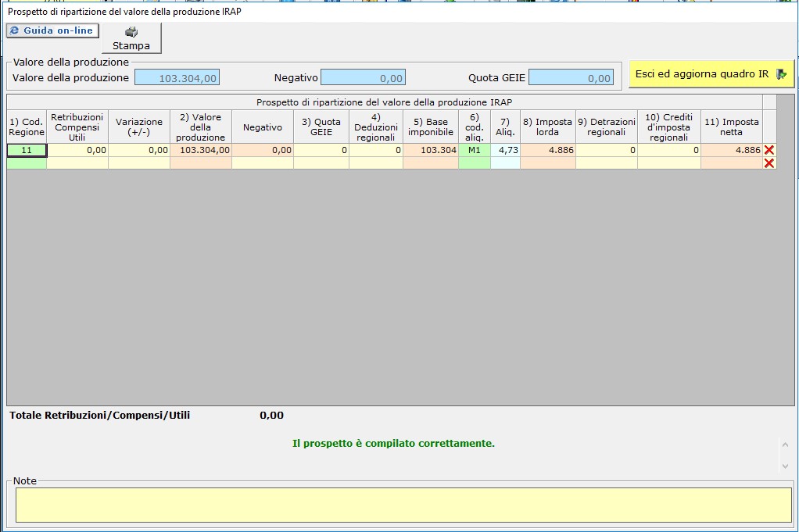This screenshot has width=799, height=532.
Task: Click the '4) Deduzioni regionali' column header
Action: tap(376, 127)
